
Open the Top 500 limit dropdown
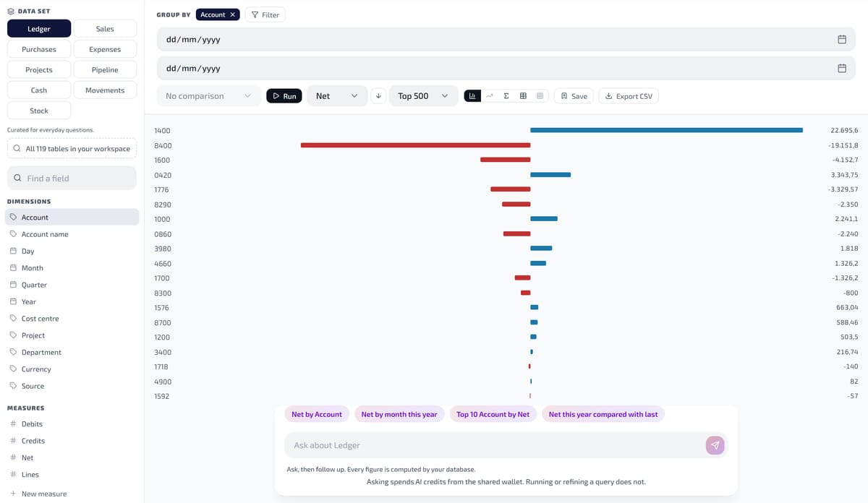pyautogui.click(x=424, y=95)
